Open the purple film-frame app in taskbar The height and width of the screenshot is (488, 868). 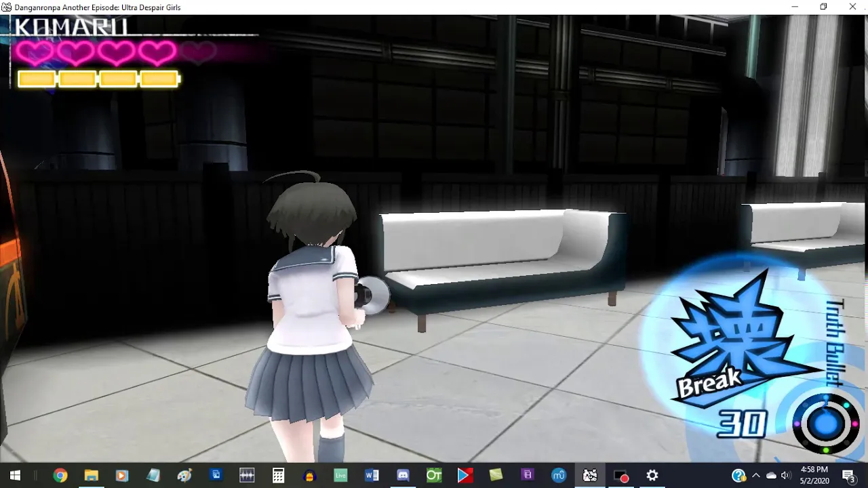click(x=528, y=476)
